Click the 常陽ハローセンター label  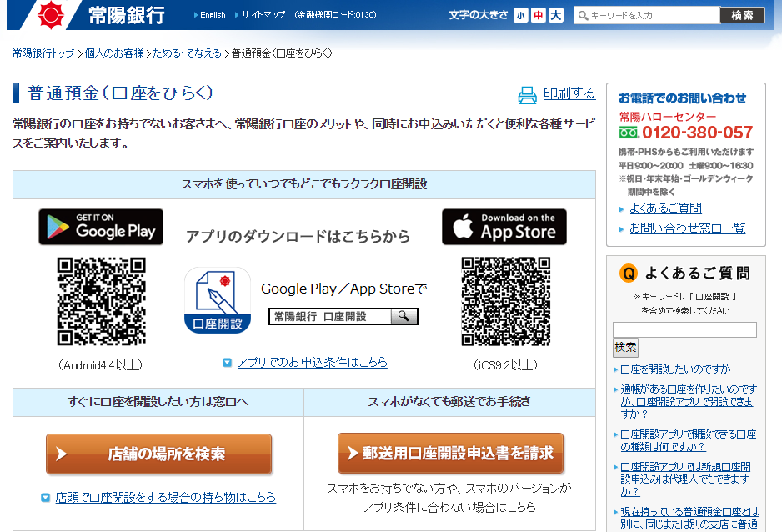[668, 117]
